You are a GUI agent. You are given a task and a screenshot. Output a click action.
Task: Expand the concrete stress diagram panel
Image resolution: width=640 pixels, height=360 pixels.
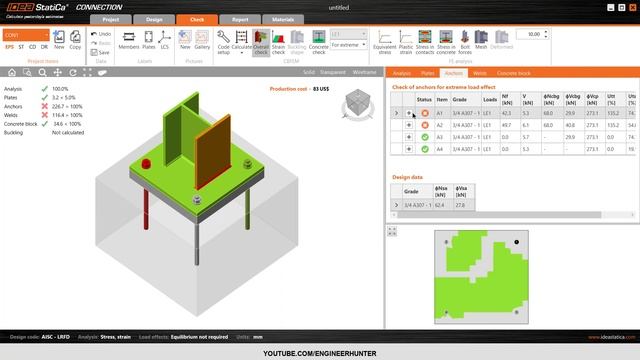tap(392, 231)
